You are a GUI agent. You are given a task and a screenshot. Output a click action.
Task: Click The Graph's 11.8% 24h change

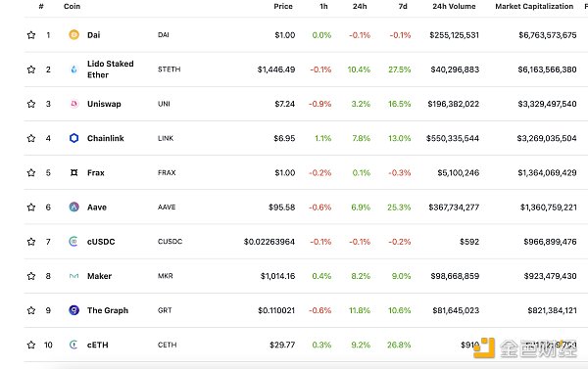(360, 310)
